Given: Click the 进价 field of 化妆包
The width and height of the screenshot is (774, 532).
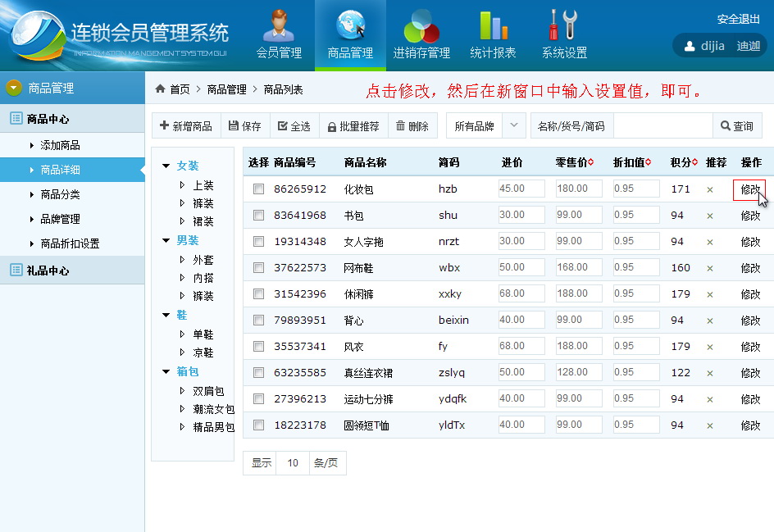Looking at the screenshot, I should pyautogui.click(x=521, y=189).
